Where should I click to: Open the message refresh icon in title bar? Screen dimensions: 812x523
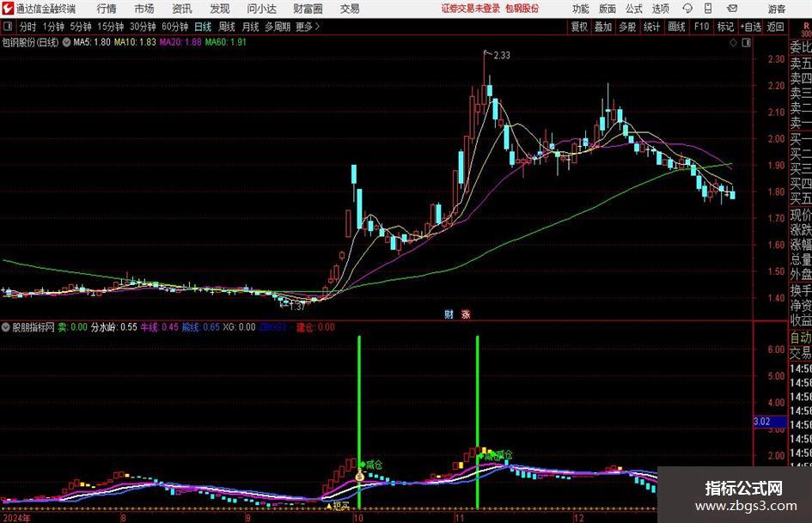click(x=687, y=9)
